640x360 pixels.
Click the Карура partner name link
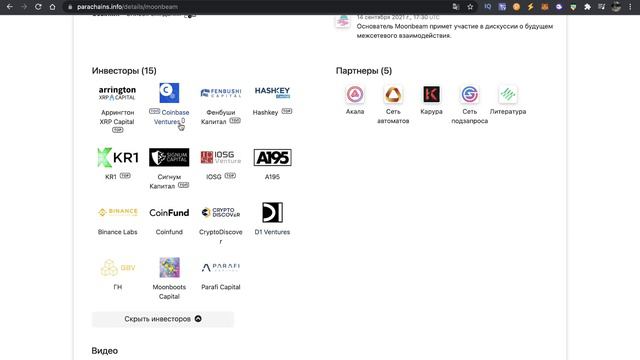[x=431, y=111]
